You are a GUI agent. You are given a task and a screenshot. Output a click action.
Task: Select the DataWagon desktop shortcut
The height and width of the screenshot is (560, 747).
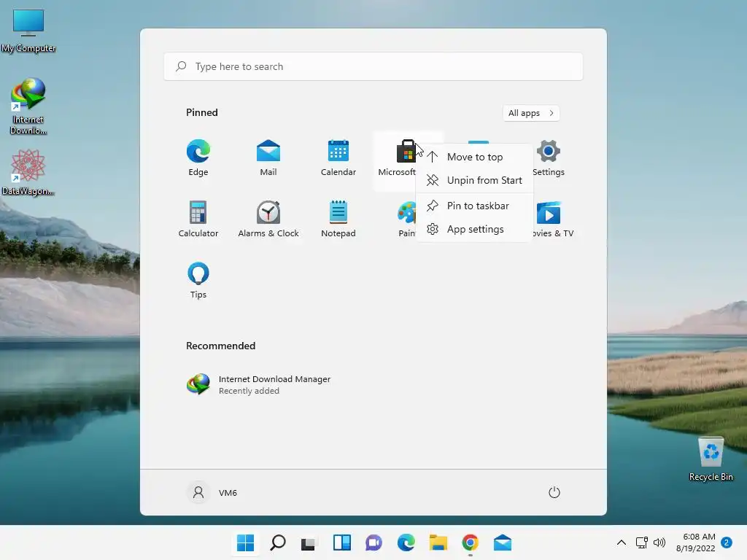point(28,172)
